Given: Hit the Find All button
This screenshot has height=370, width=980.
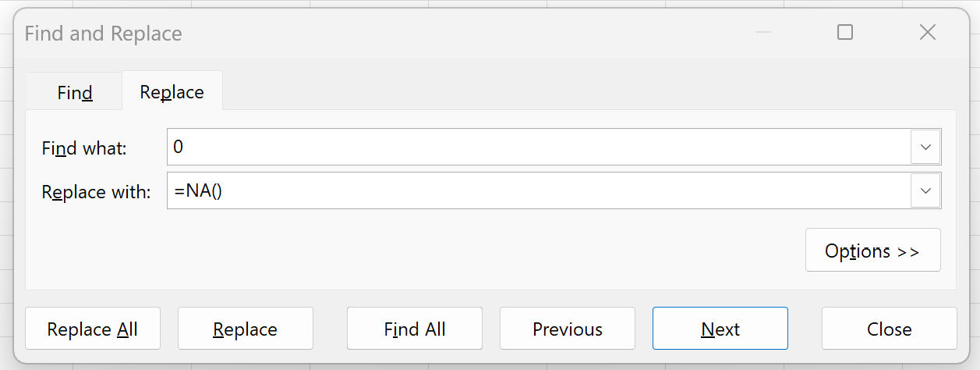Looking at the screenshot, I should [x=414, y=329].
